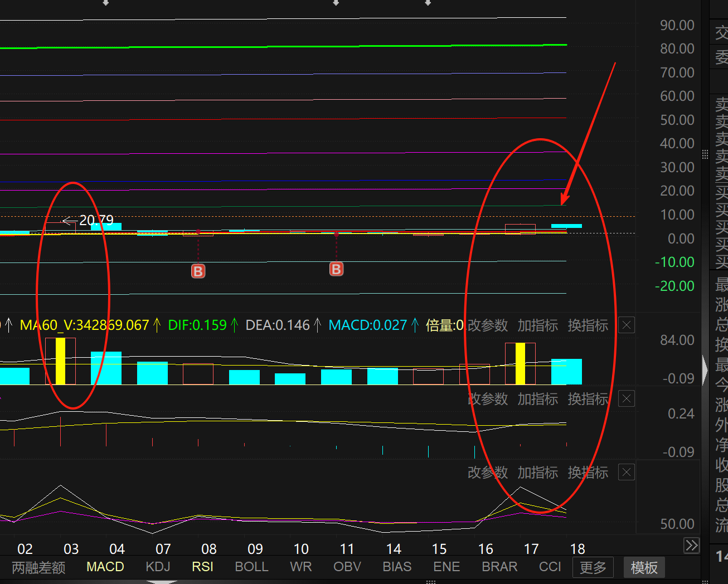Image resolution: width=728 pixels, height=584 pixels.
Task: Select the CCI indicator tab
Action: click(550, 567)
